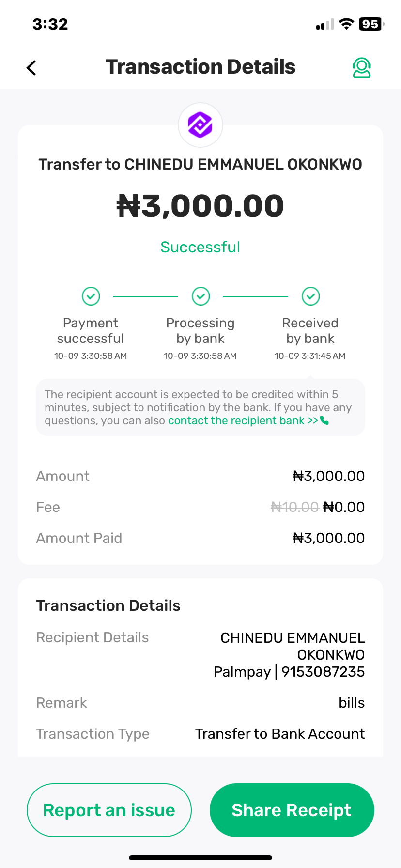Tap the Transfer to Bank Account value

(280, 734)
